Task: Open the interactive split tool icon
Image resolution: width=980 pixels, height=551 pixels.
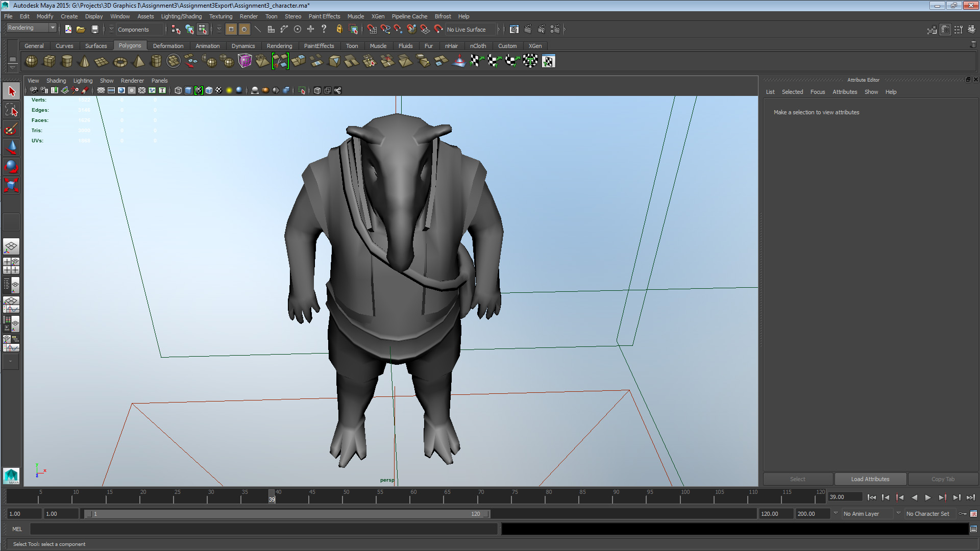Action: coord(280,61)
